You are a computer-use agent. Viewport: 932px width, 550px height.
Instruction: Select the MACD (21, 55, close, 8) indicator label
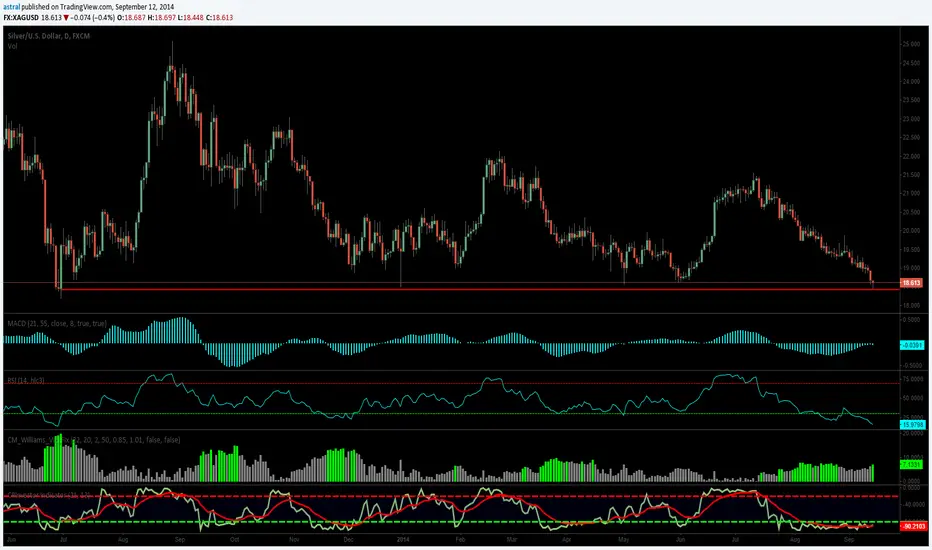pos(57,323)
